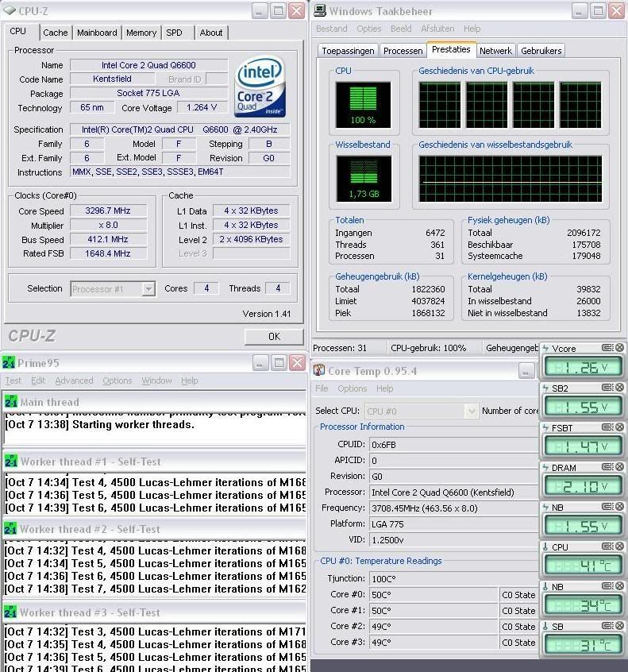Screen dimensions: 628x672
Task: Click the Windows Taakbeheer title bar icon
Action: tap(320, 10)
